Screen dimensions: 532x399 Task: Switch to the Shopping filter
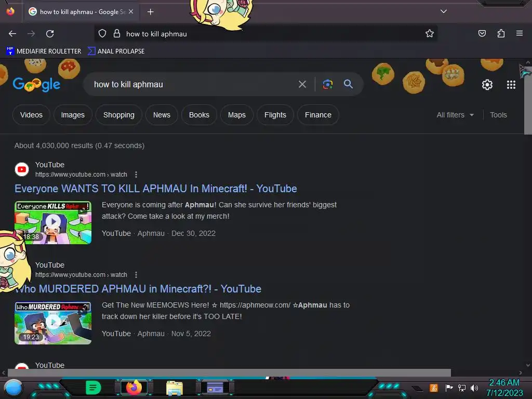point(119,115)
